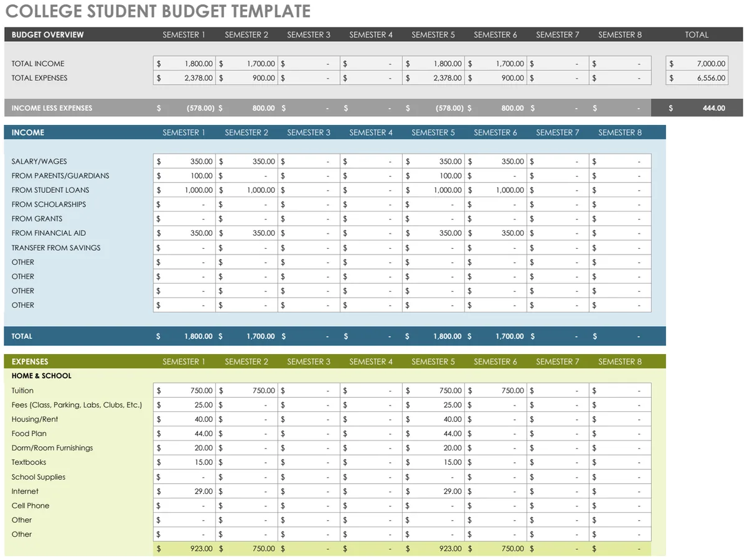Select the income TOTAL row label
This screenshot has height=560, width=747.
(x=22, y=336)
